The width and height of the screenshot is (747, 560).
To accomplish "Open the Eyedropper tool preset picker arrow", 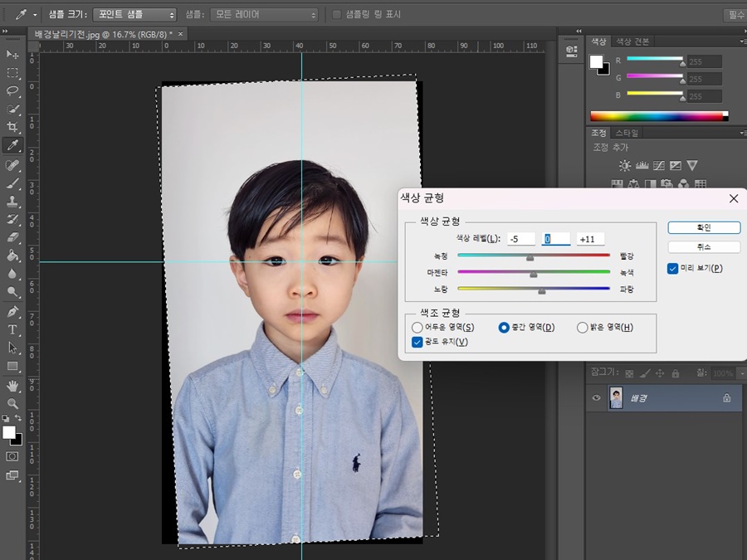I will point(35,15).
